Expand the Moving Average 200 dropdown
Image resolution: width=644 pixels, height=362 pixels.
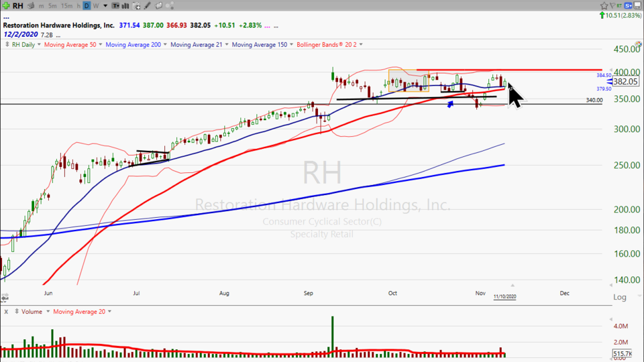(x=165, y=44)
